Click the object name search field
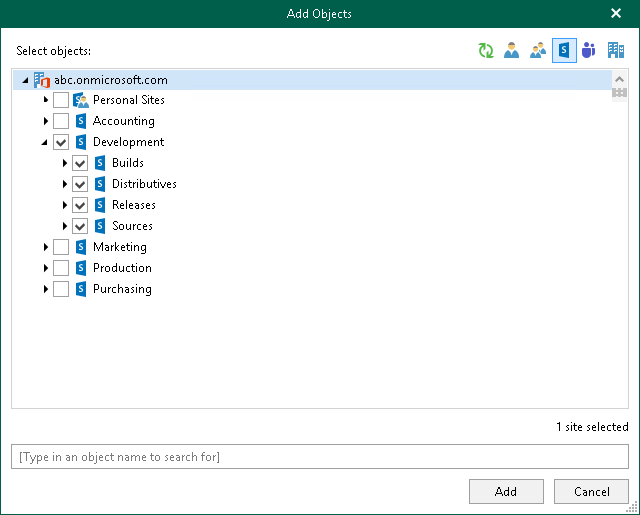Viewport: 640px width, 515px height. tap(320, 457)
